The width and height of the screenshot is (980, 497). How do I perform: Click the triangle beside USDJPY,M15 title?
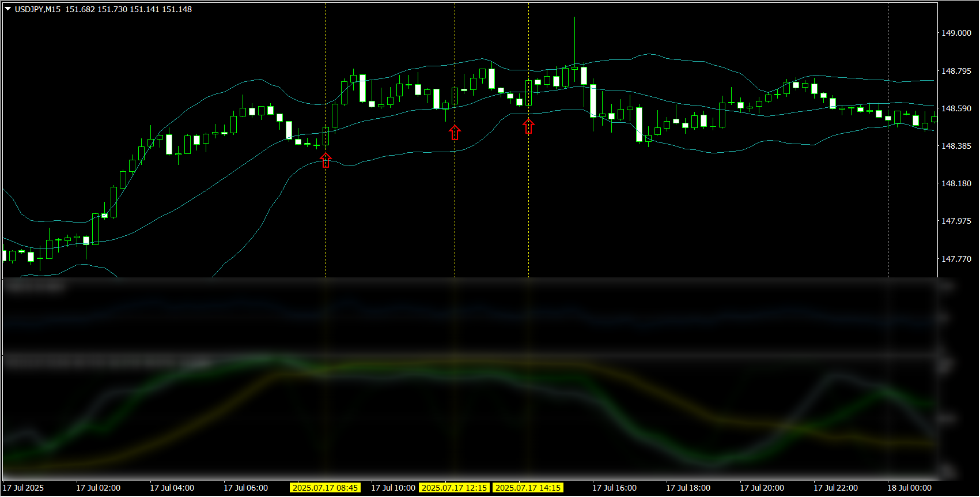[x=8, y=9]
